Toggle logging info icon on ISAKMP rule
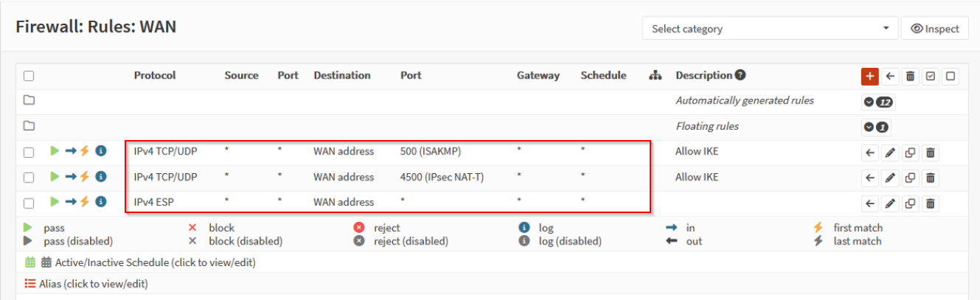980x300 pixels. 101,151
